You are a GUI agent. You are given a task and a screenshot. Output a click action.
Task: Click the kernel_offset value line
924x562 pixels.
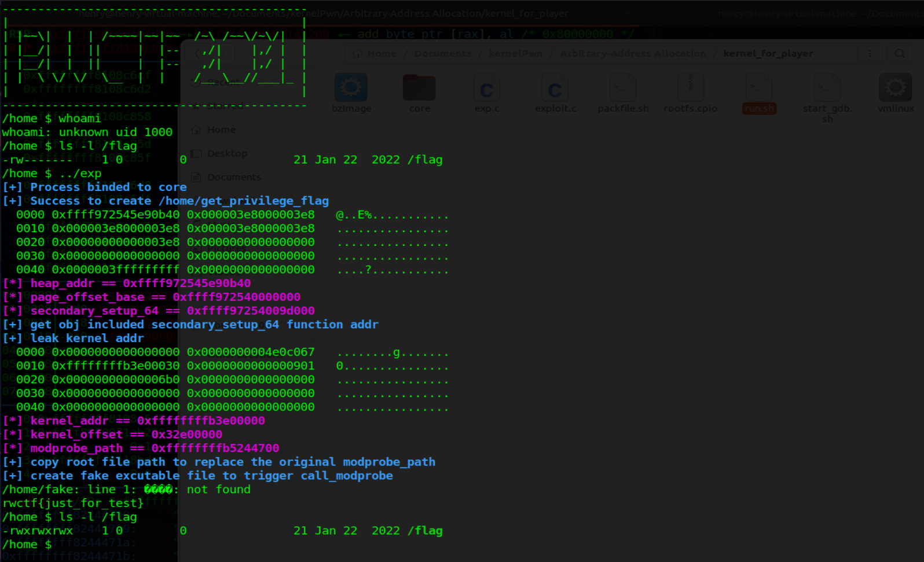[x=113, y=435]
